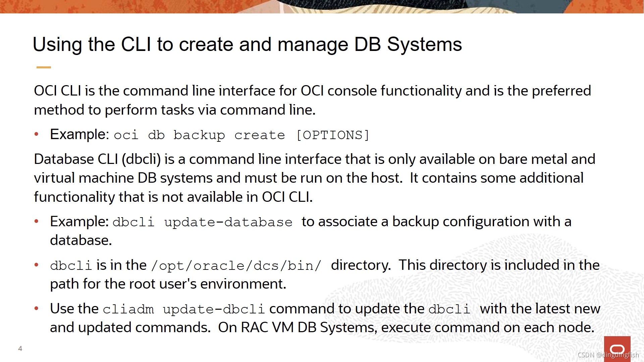Click the CSDN @dingdingfish watermark
The width and height of the screenshot is (644, 362).
[x=608, y=355]
